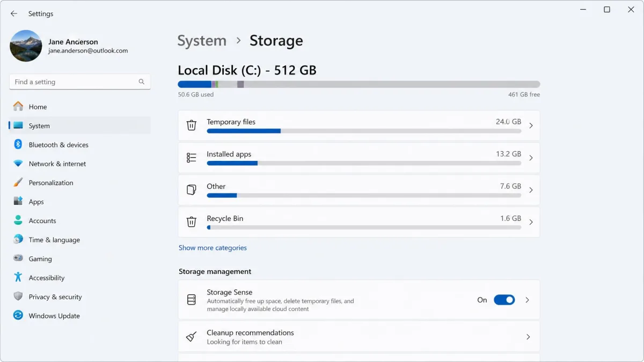Click the Installed apps usage bar
Image resolution: width=644 pixels, height=362 pixels.
(364, 163)
